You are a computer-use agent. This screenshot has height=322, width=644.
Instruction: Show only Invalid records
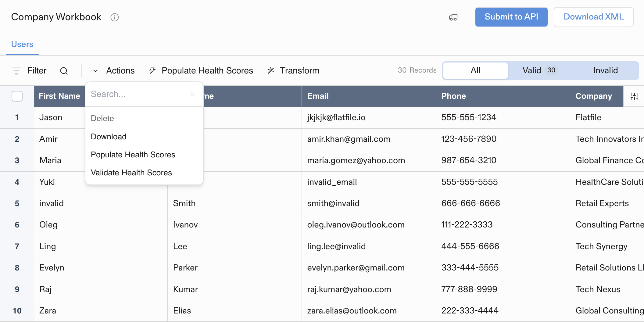click(x=605, y=70)
